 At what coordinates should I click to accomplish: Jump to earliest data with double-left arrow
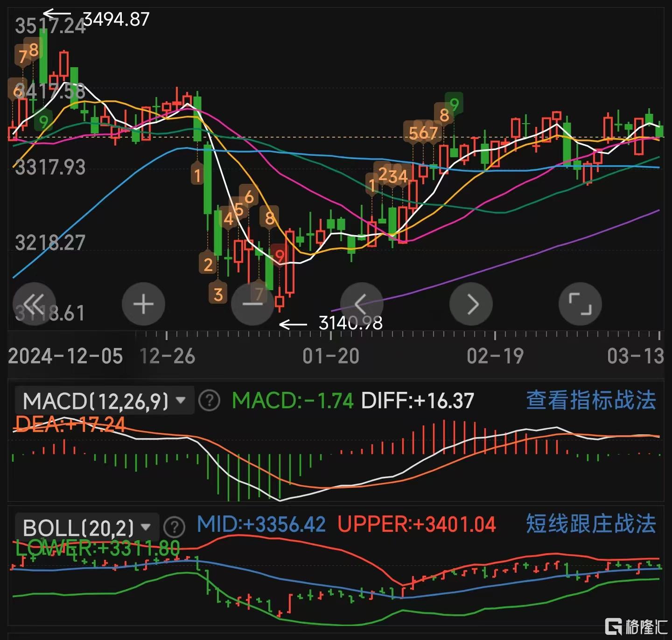pos(34,304)
